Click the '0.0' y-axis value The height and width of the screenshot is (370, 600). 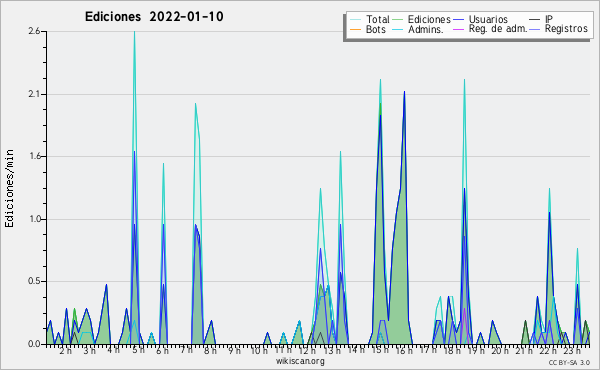pyautogui.click(x=34, y=344)
